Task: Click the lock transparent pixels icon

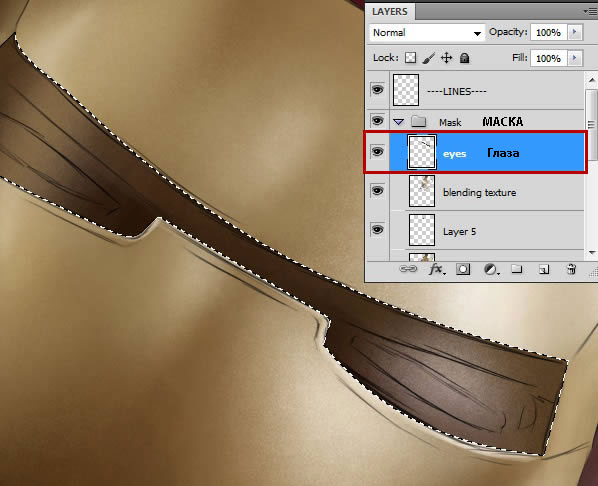Action: [x=410, y=58]
